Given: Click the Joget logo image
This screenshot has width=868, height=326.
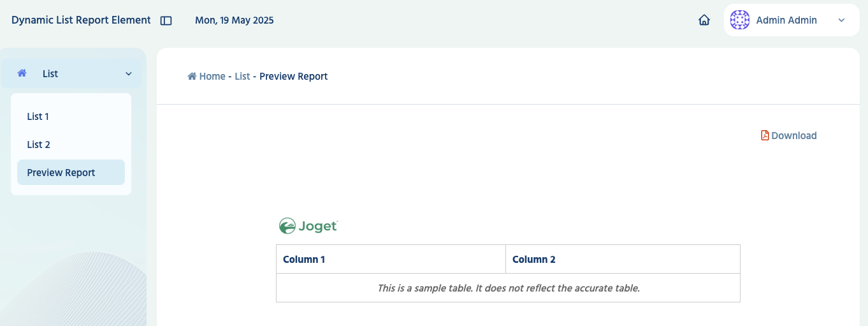Looking at the screenshot, I should pyautogui.click(x=308, y=226).
